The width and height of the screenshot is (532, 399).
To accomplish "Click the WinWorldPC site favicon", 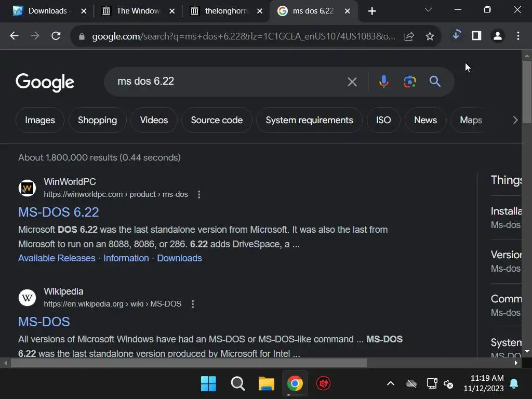I will click(x=27, y=188).
